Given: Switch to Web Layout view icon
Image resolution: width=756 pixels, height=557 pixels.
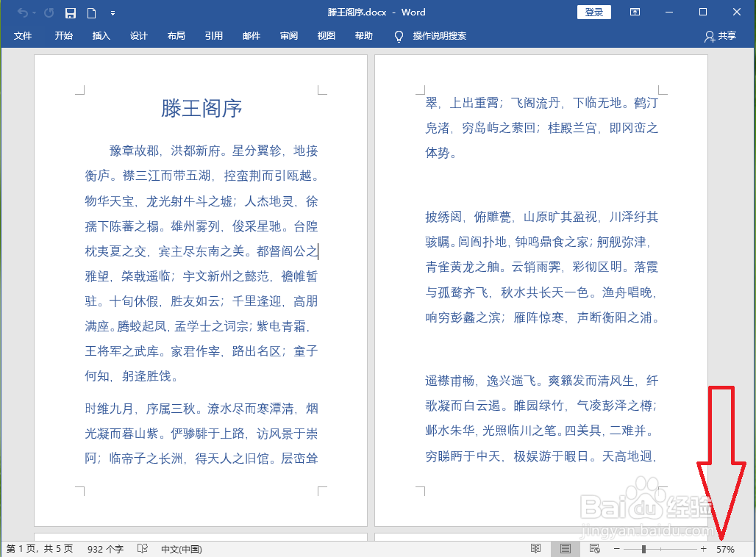Looking at the screenshot, I should click(594, 548).
